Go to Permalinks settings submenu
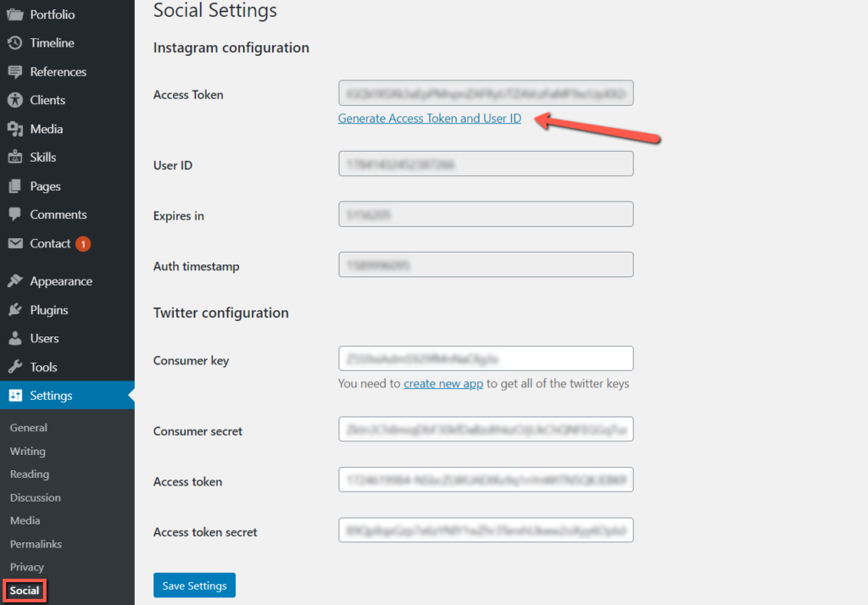 tap(36, 544)
